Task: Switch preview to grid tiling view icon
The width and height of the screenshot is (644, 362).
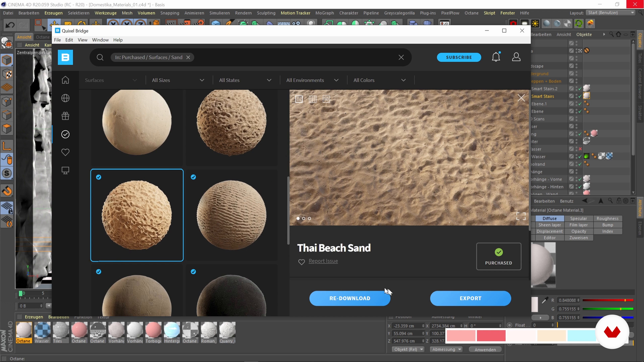Action: (x=299, y=99)
